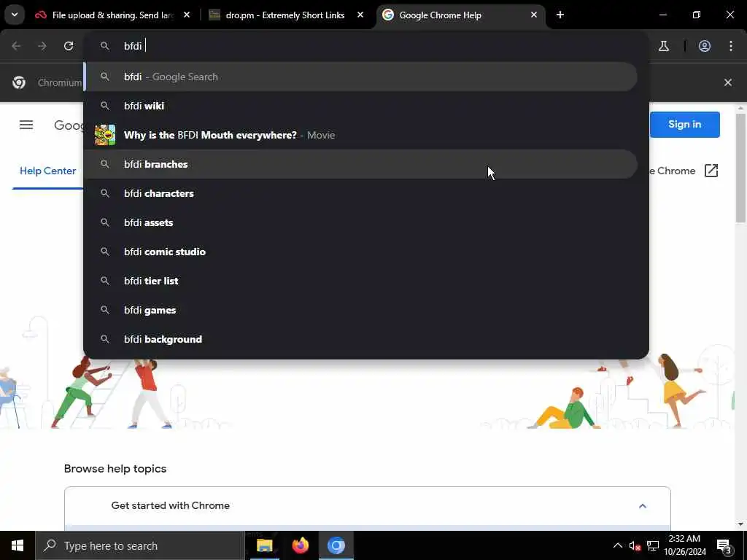Go back with the browser back arrow

[16, 46]
